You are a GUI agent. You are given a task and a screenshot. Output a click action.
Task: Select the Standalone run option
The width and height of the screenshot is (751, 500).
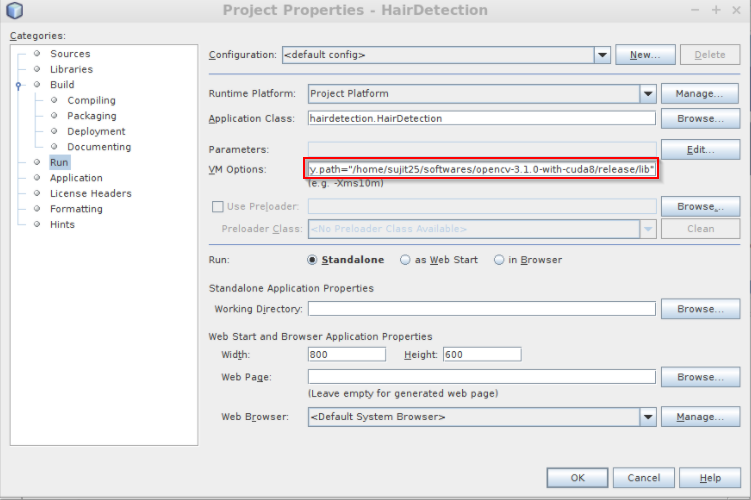click(345, 260)
